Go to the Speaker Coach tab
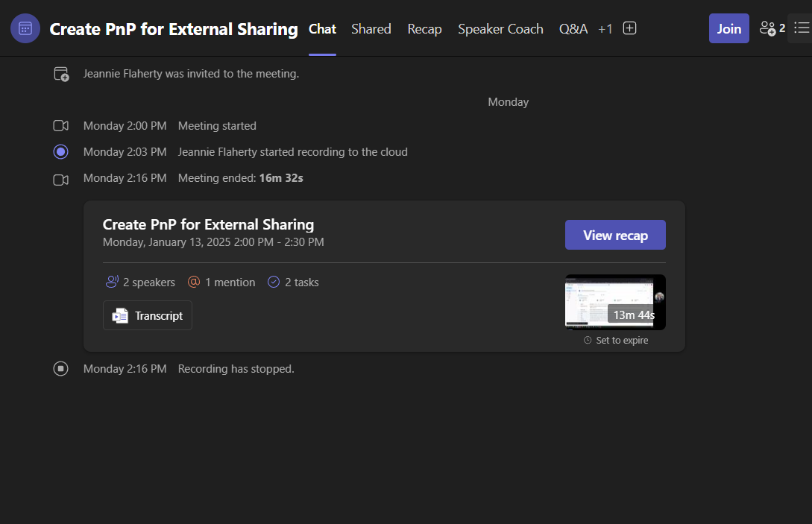 click(500, 29)
